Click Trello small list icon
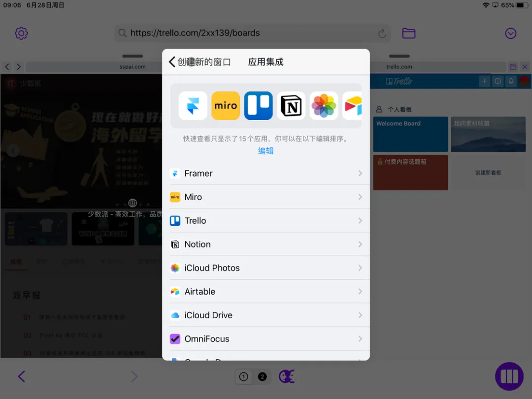Screen dimensions: 532x399 [175, 221]
